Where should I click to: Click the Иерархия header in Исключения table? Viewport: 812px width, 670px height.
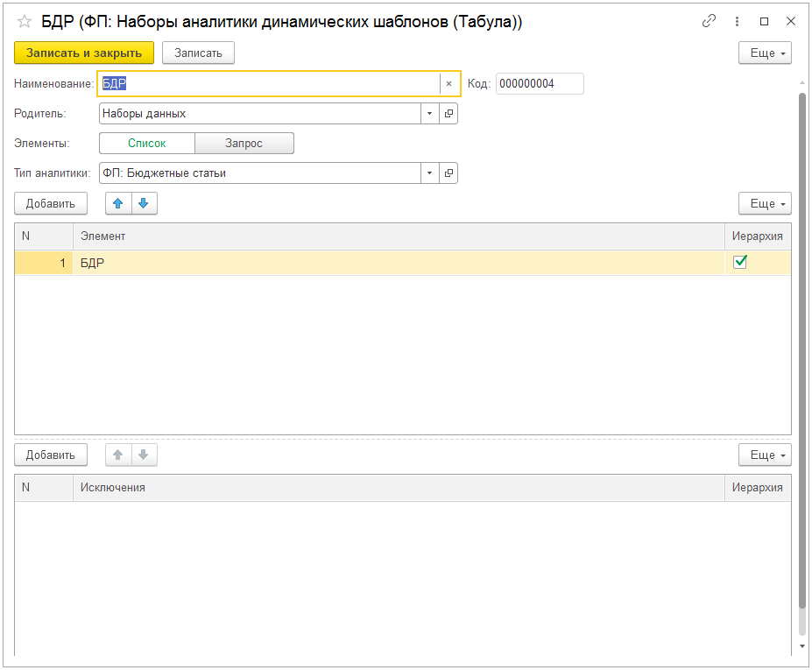[758, 487]
